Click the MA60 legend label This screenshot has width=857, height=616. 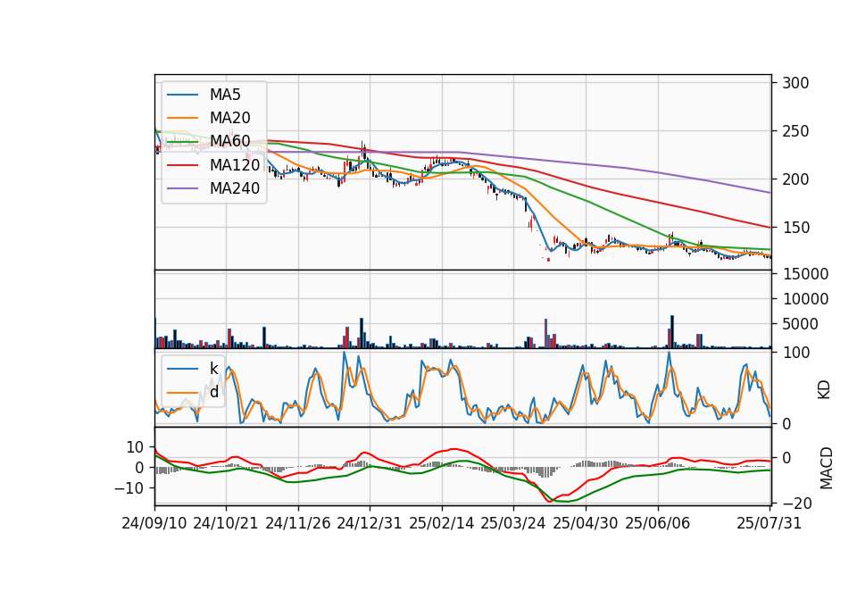point(229,141)
